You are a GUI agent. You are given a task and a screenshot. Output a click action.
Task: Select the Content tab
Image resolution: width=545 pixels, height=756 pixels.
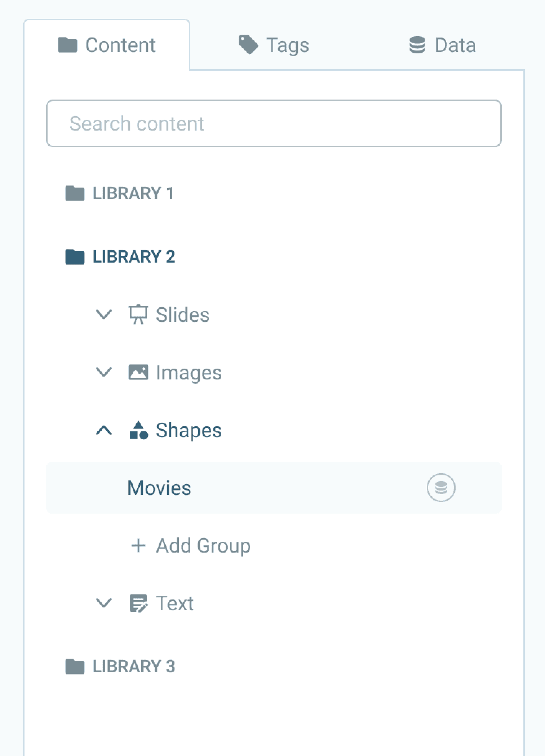[107, 45]
